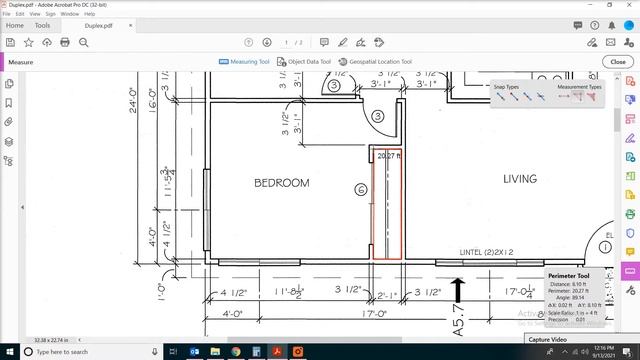Click the share with others icon
The width and height of the screenshot is (640, 360).
coord(629,42)
